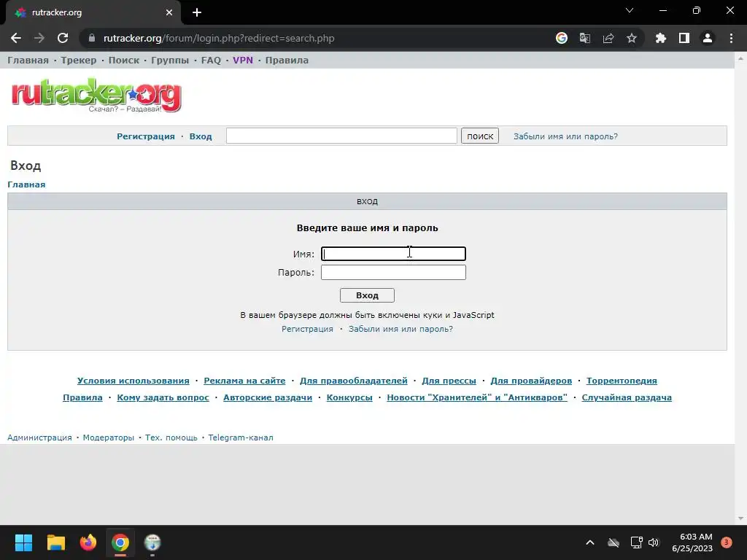Reload the page with the refresh icon
747x560 pixels.
pyautogui.click(x=63, y=38)
